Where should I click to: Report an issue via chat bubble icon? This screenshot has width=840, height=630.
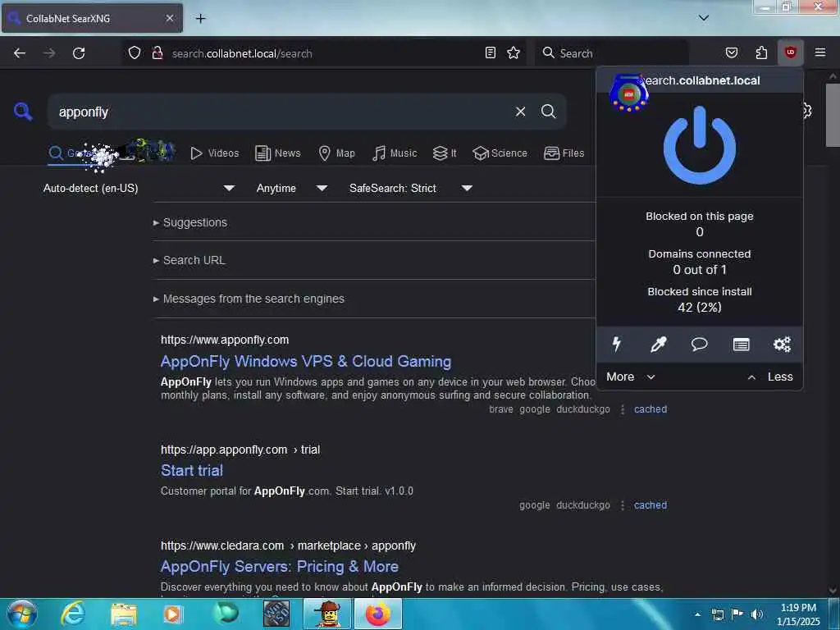699,344
